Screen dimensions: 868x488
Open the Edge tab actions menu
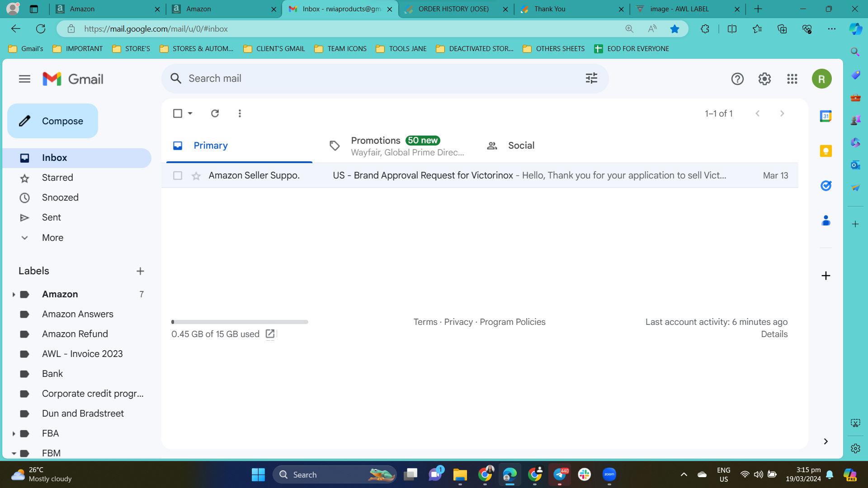point(34,9)
